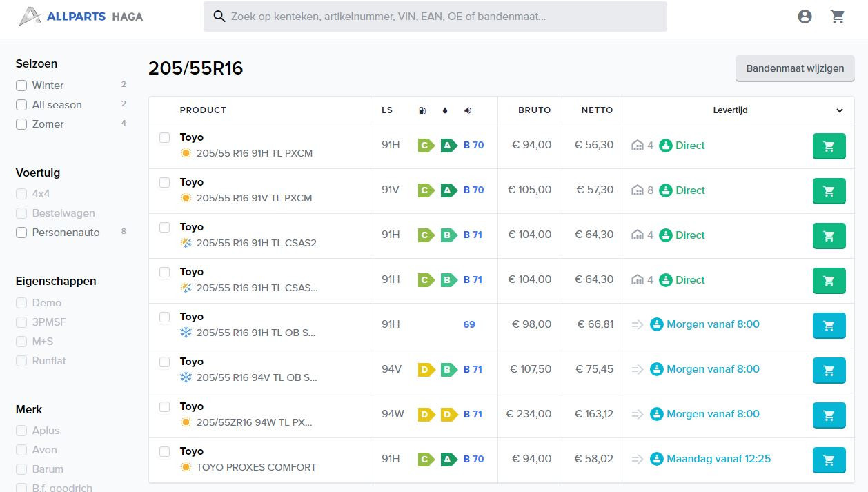Click the Merk filter heading
The image size is (868, 492).
point(29,409)
